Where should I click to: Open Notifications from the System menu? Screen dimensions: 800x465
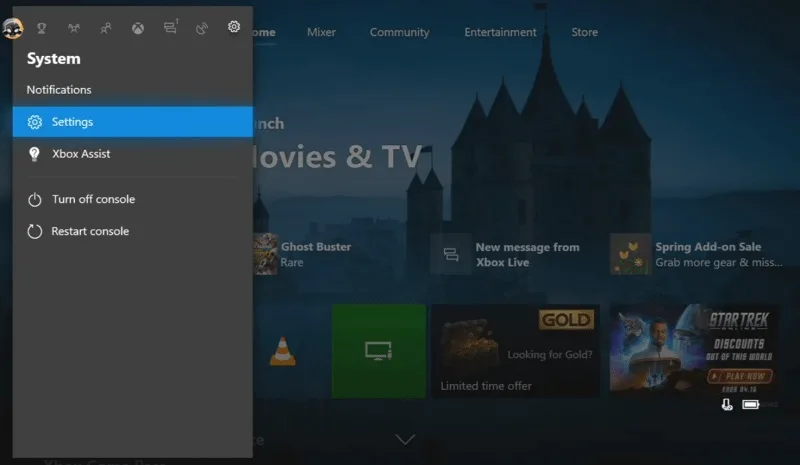click(59, 90)
